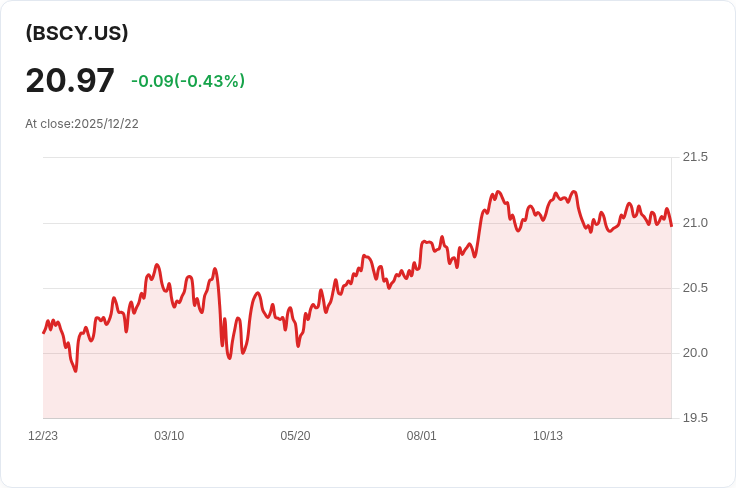
Task: Click the 20.97 current price
Action: click(x=70, y=80)
